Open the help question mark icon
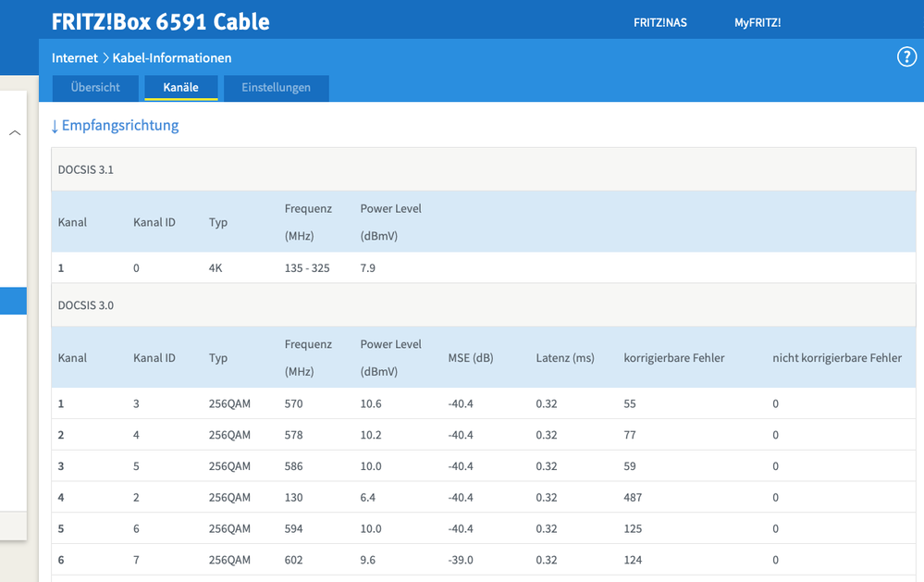Viewport: 924px width, 582px height. click(906, 57)
